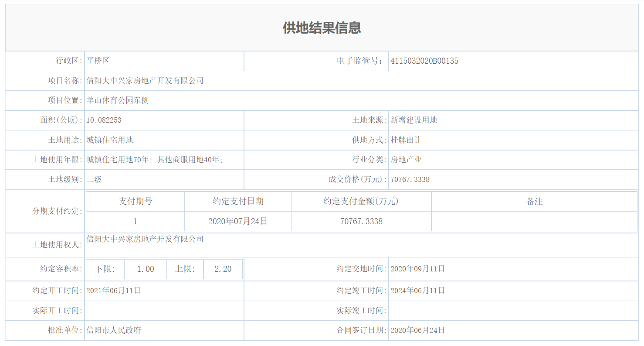Select the 土地使用年限 label
Image resolution: width=644 pixels, height=346 pixels.
[58, 160]
